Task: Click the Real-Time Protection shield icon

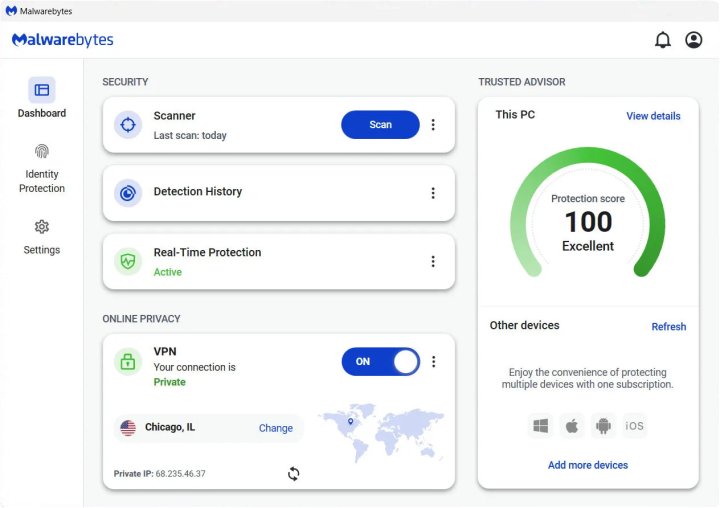Action: (x=128, y=261)
